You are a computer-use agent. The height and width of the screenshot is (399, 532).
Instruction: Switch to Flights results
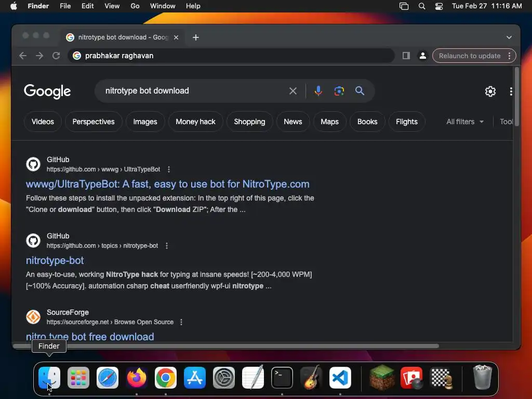click(406, 122)
